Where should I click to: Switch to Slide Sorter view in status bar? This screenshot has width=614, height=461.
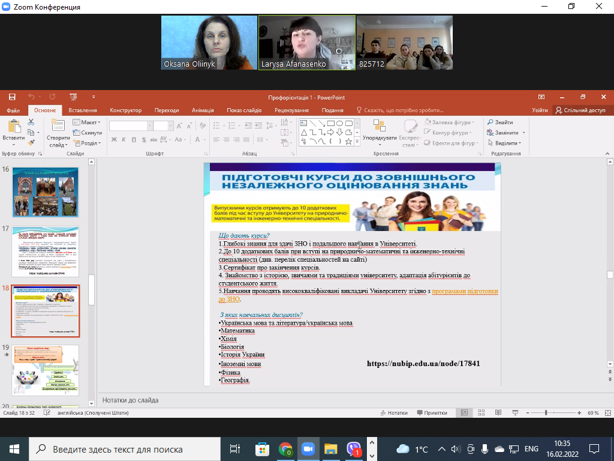[x=481, y=412]
